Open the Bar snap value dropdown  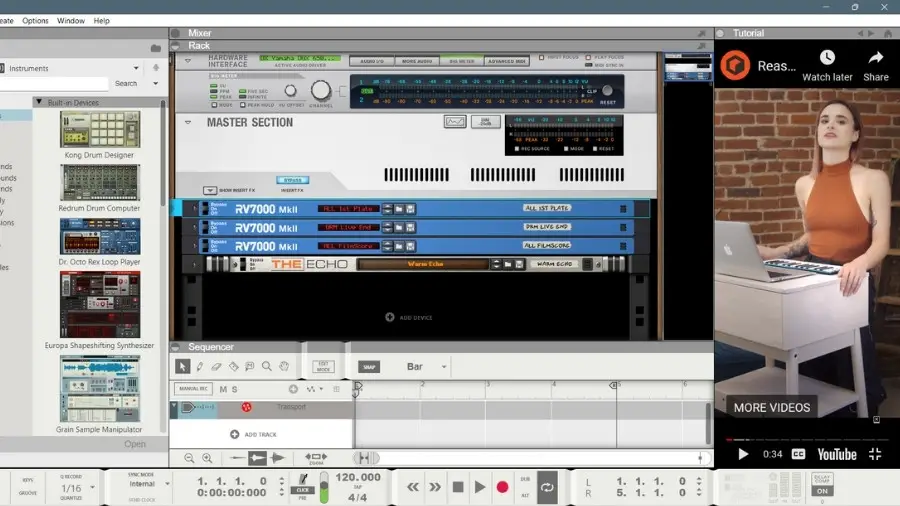pyautogui.click(x=444, y=367)
